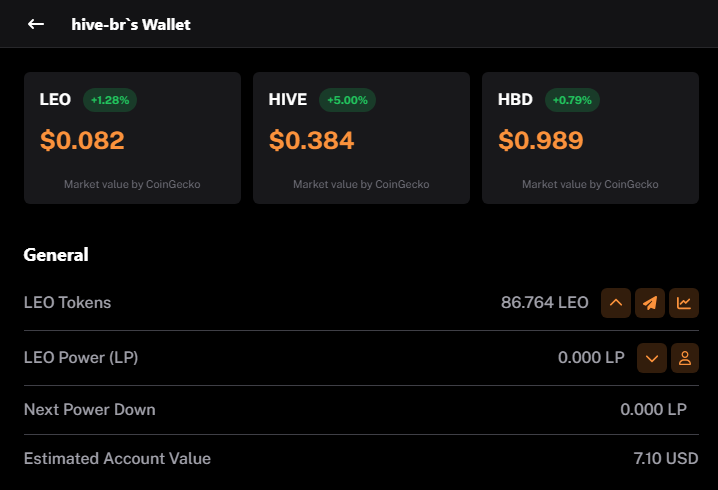Power down LEO Power with down-chevron button
The height and width of the screenshot is (490, 718).
coord(652,358)
